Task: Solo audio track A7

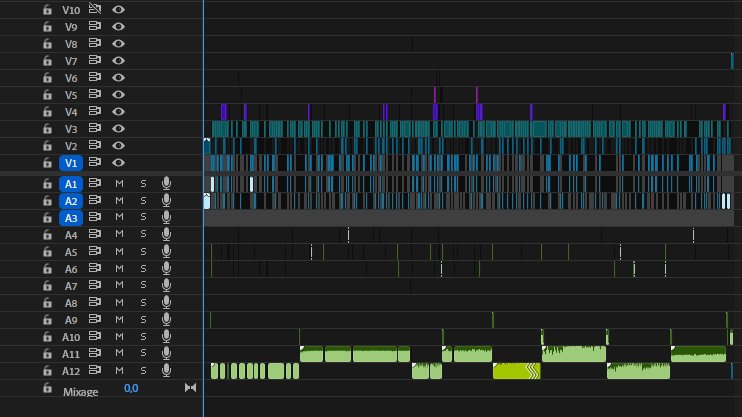Action: (x=143, y=285)
